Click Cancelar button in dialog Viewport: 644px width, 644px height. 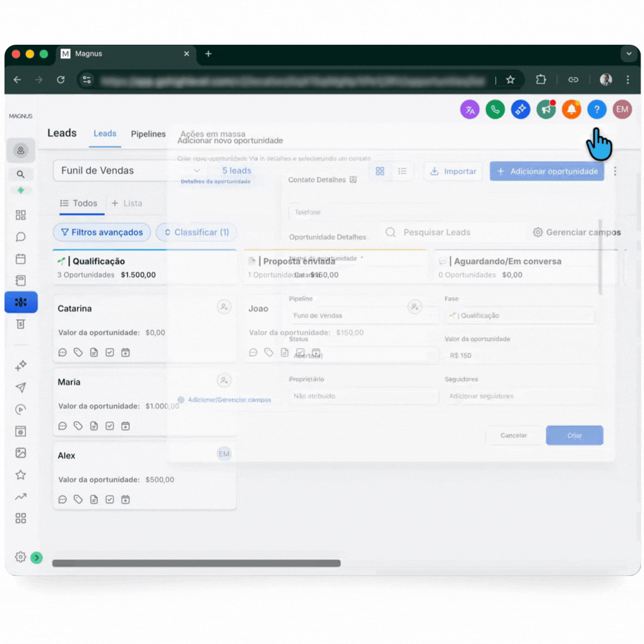click(513, 435)
